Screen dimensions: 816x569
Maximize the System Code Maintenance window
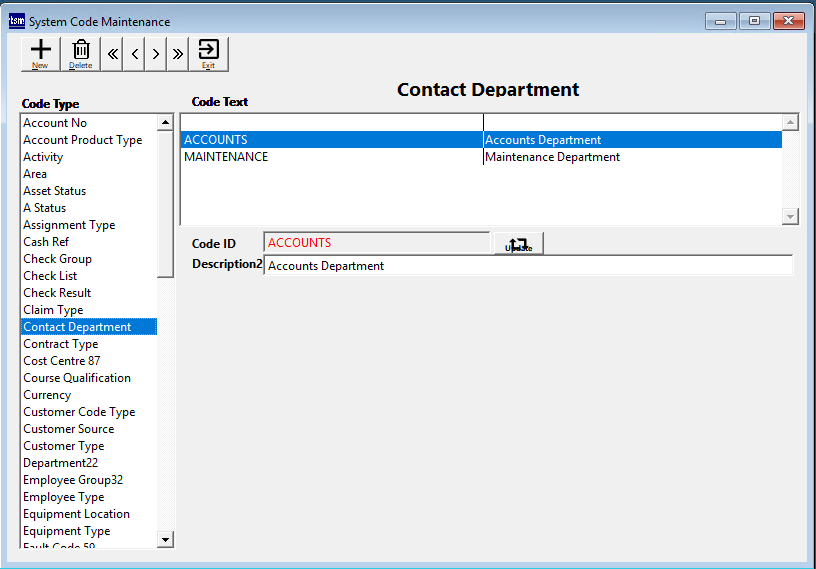click(753, 21)
